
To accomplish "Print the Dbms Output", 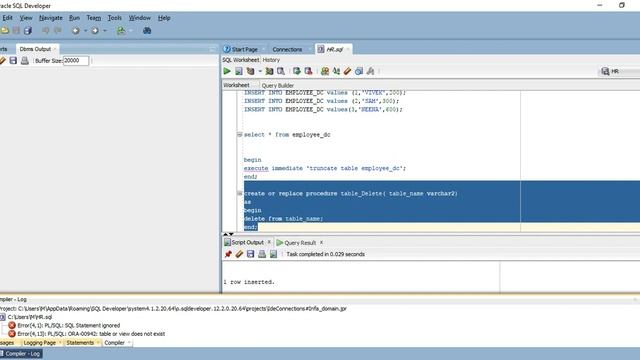I will [x=24, y=61].
